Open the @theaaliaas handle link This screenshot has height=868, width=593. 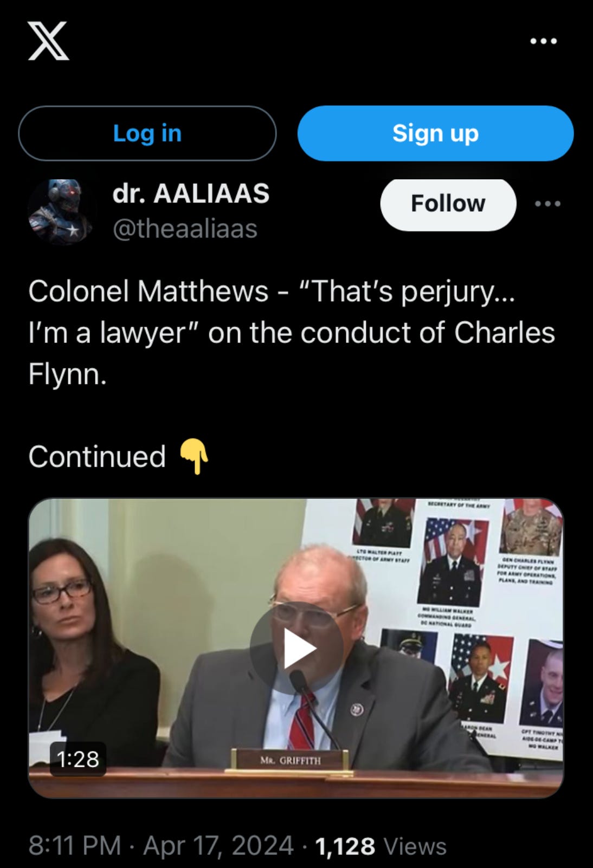click(185, 229)
